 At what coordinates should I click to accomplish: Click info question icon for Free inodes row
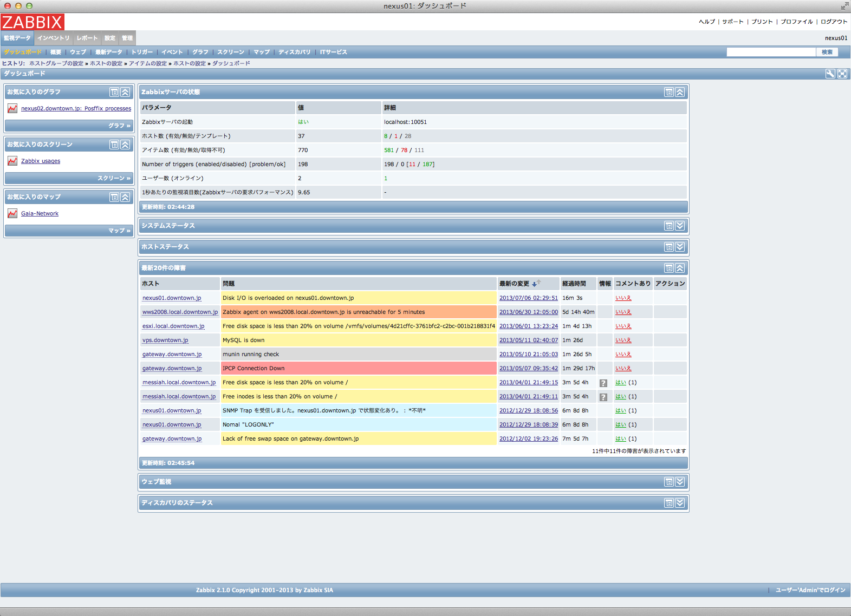(603, 397)
